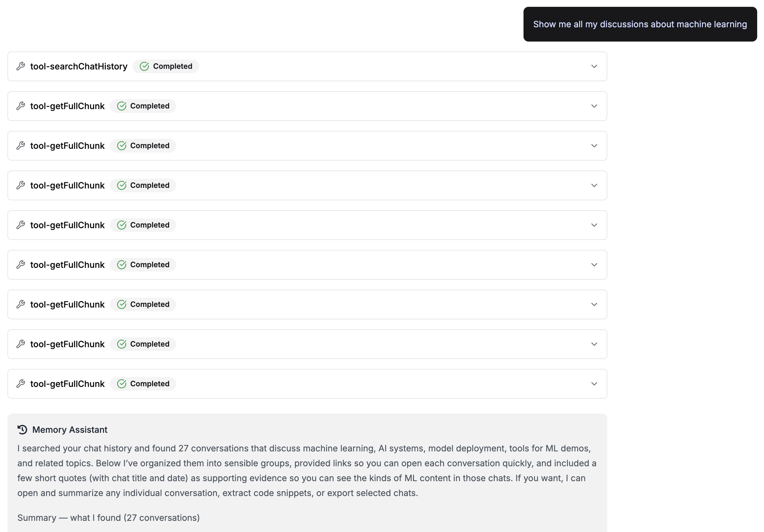Select the Memory Assistant heading
The width and height of the screenshot is (764, 532).
tap(70, 430)
